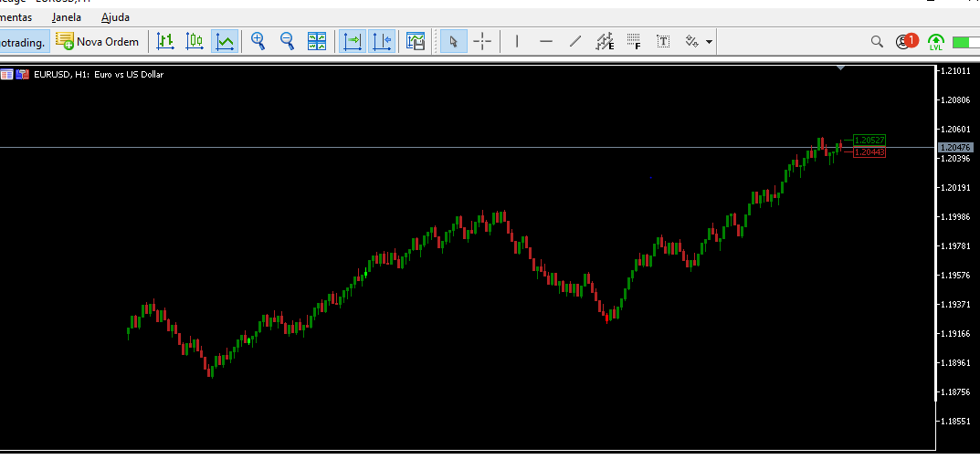The width and height of the screenshot is (980, 459).
Task: Open the search magnifier
Action: click(877, 42)
